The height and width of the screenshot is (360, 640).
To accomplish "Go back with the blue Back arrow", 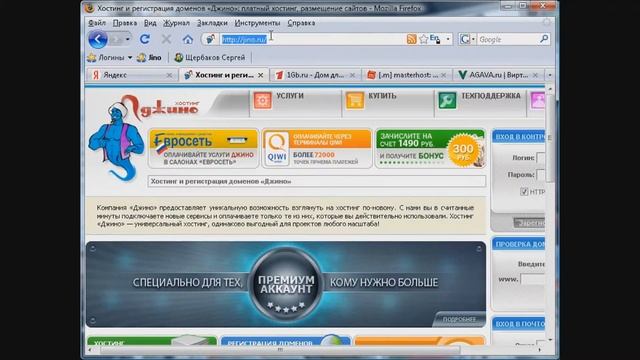I will 98,40.
